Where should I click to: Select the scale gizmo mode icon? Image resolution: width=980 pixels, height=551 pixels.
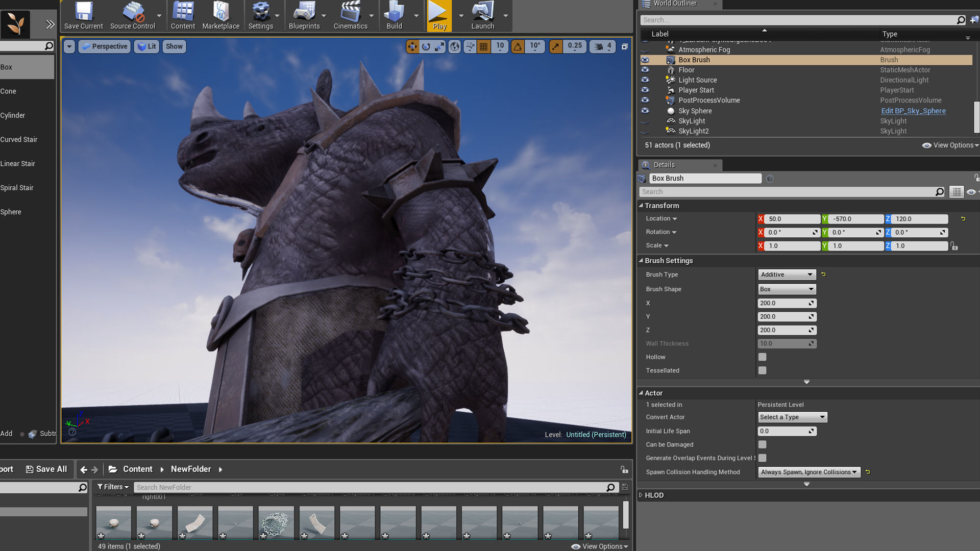439,46
